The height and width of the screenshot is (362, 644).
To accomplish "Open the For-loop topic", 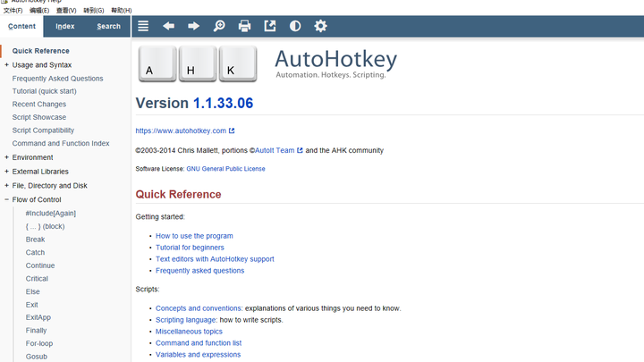I will coord(39,343).
